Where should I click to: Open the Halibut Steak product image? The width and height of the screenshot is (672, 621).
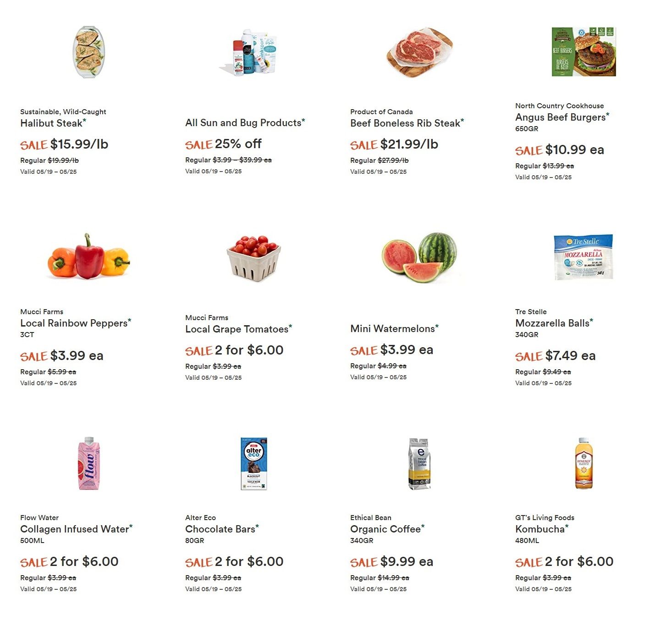pyautogui.click(x=88, y=52)
